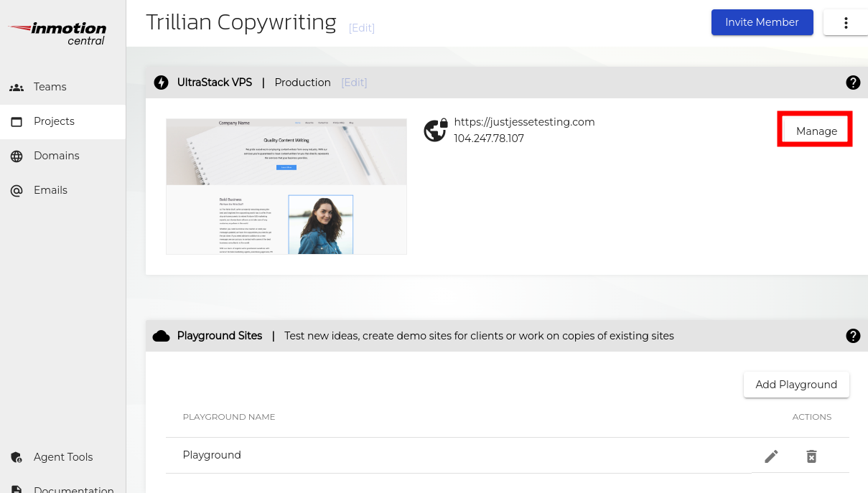Viewport: 868px width, 493px height.
Task: Open Documentation in the sidebar
Action: [62, 488]
